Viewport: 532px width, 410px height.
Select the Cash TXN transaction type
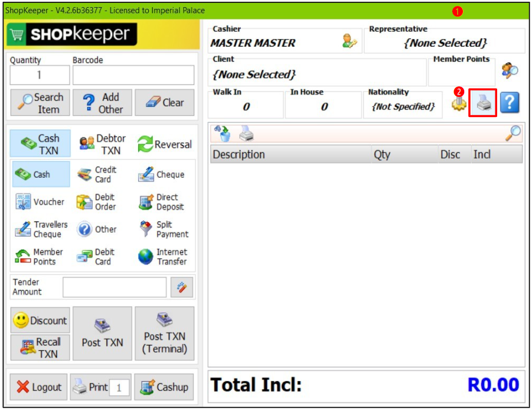40,144
